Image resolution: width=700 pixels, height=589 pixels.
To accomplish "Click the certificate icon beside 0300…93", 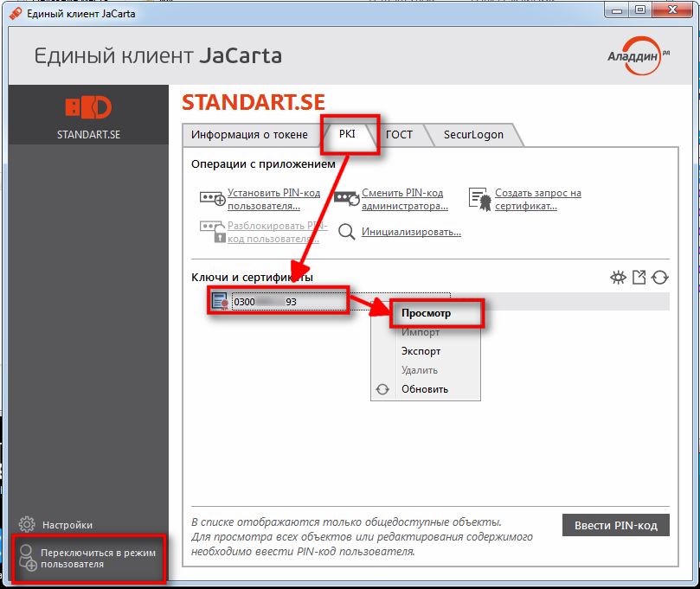I will click(x=220, y=301).
